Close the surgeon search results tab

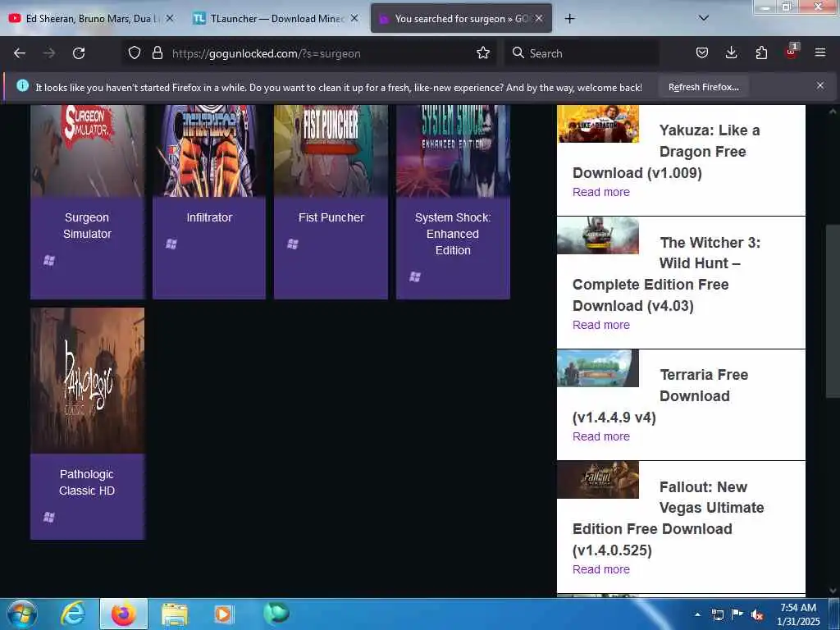539,18
